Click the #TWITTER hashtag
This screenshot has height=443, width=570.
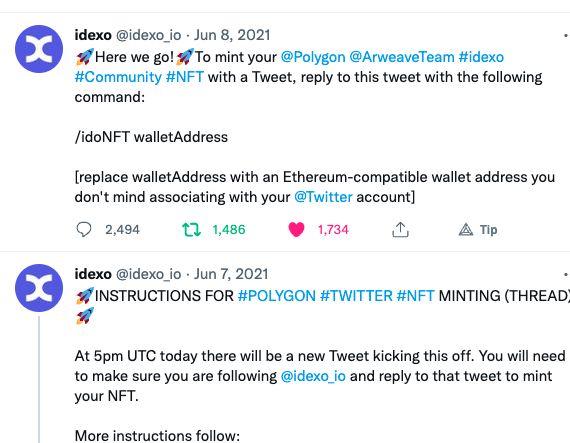356,296
